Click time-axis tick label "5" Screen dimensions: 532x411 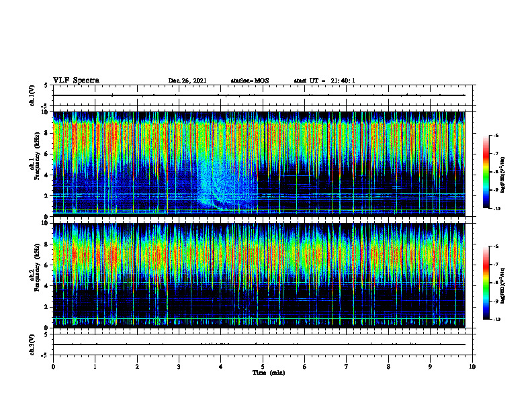pos(263,367)
